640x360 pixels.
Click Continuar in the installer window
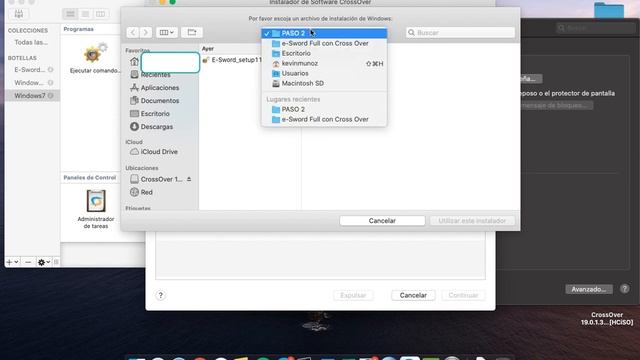coord(463,295)
